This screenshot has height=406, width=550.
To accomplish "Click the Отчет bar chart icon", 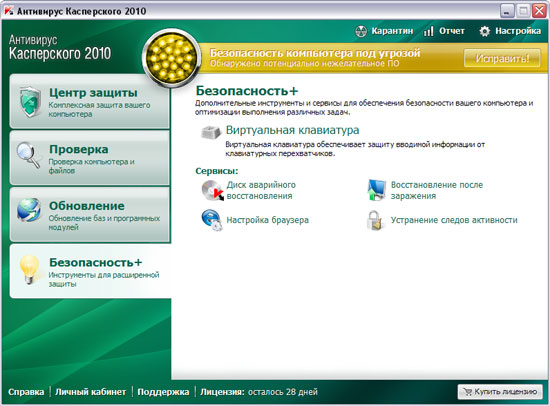I will [x=428, y=31].
